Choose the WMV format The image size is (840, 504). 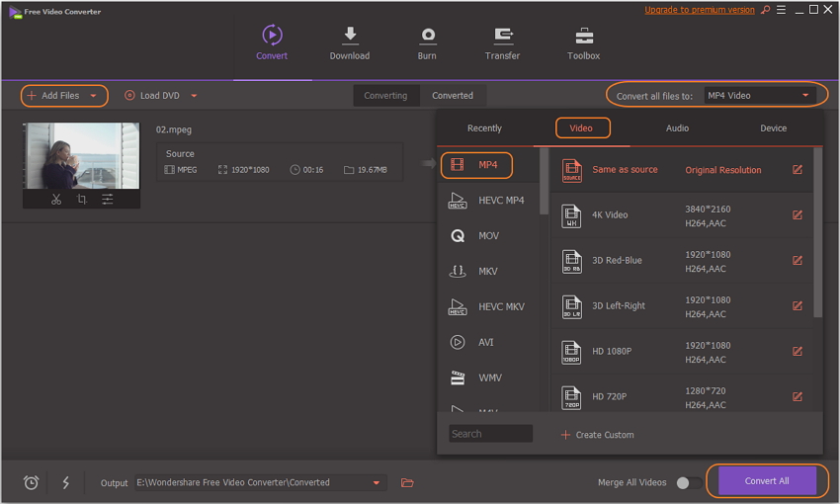[x=487, y=378]
